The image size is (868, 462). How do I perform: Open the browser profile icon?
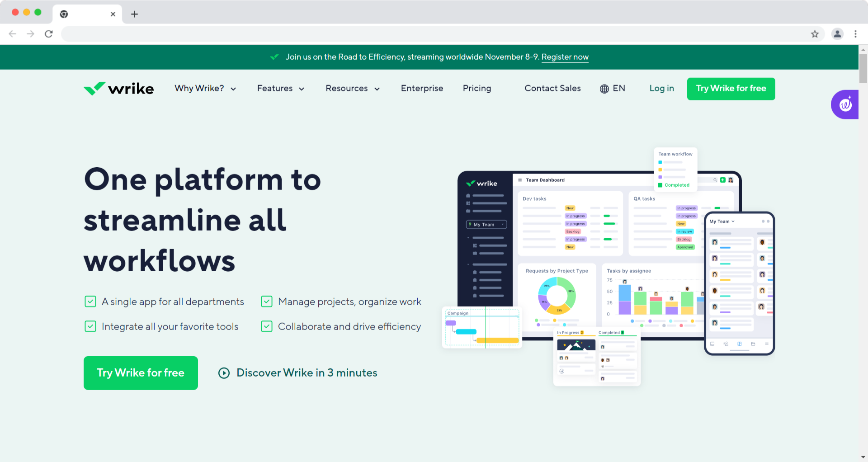click(x=837, y=34)
